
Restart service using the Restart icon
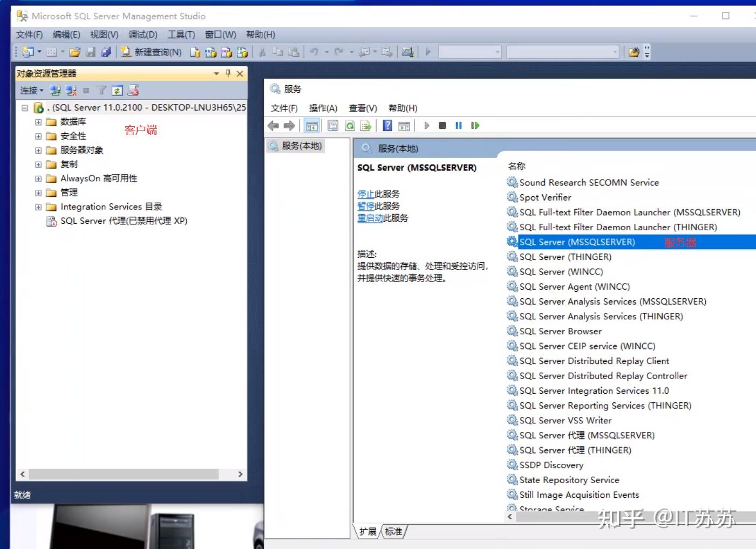(x=475, y=126)
